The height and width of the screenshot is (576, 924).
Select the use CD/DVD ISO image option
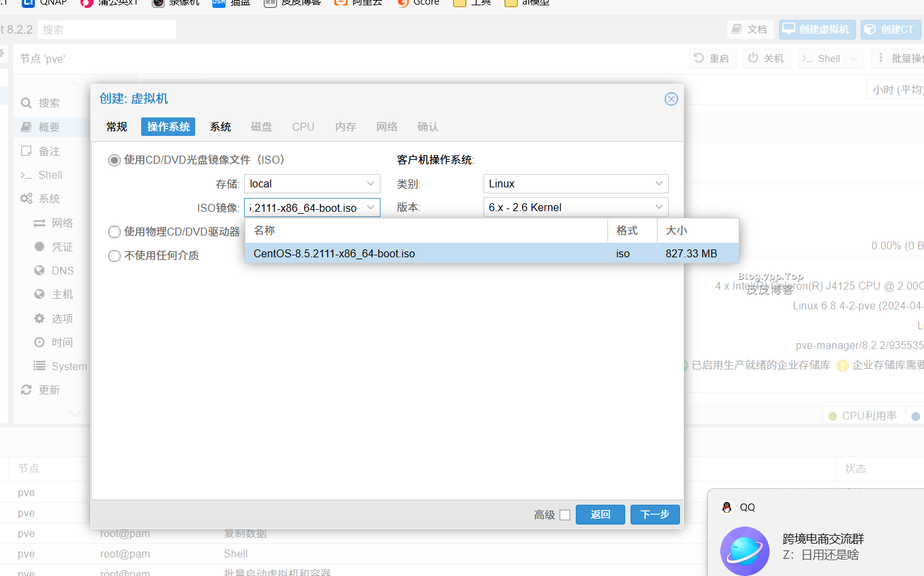pyautogui.click(x=114, y=160)
